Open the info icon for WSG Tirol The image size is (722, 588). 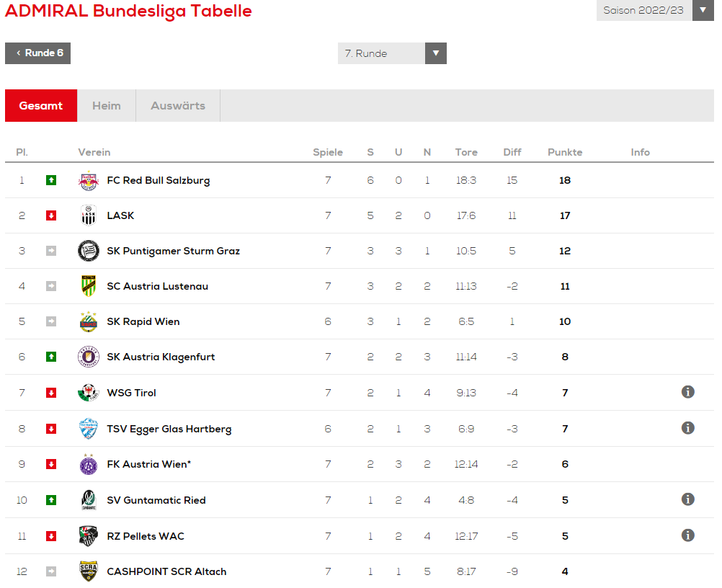coord(688,392)
